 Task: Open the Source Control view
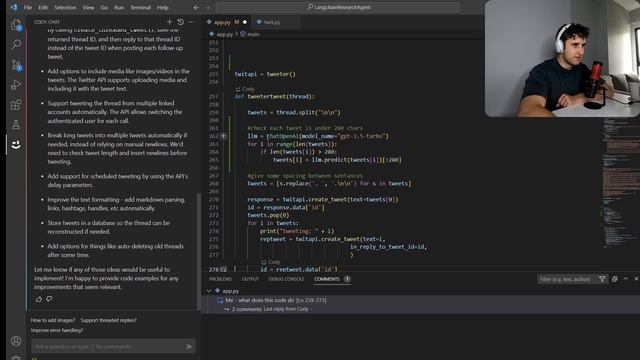[16, 64]
